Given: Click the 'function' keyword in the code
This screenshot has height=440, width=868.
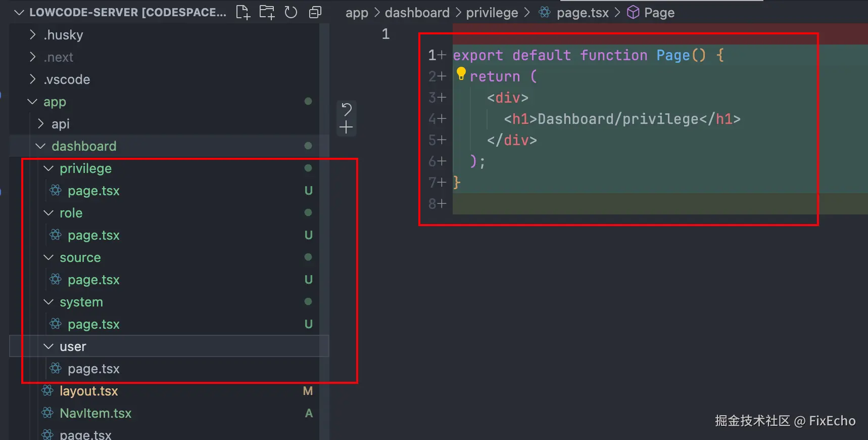Looking at the screenshot, I should pos(613,55).
